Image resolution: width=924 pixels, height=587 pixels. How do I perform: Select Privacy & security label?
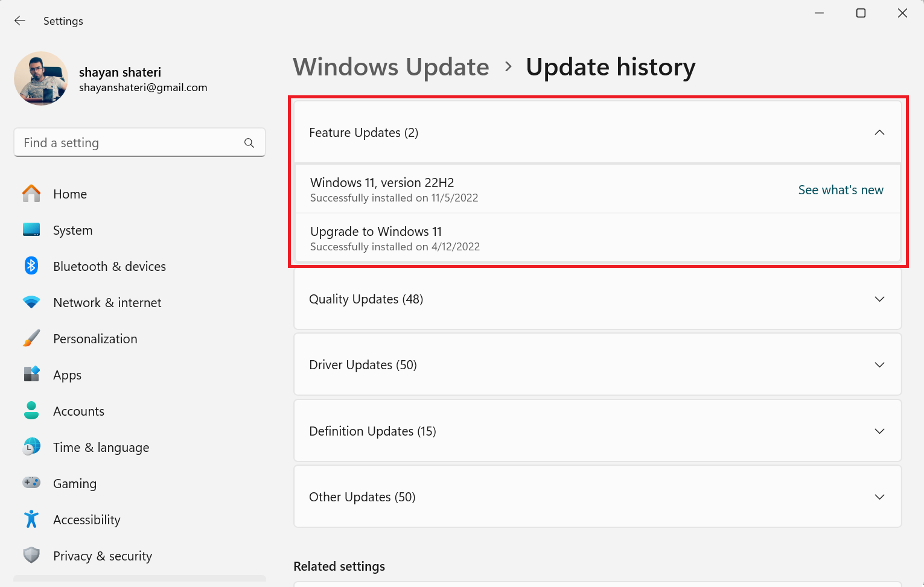(x=103, y=557)
